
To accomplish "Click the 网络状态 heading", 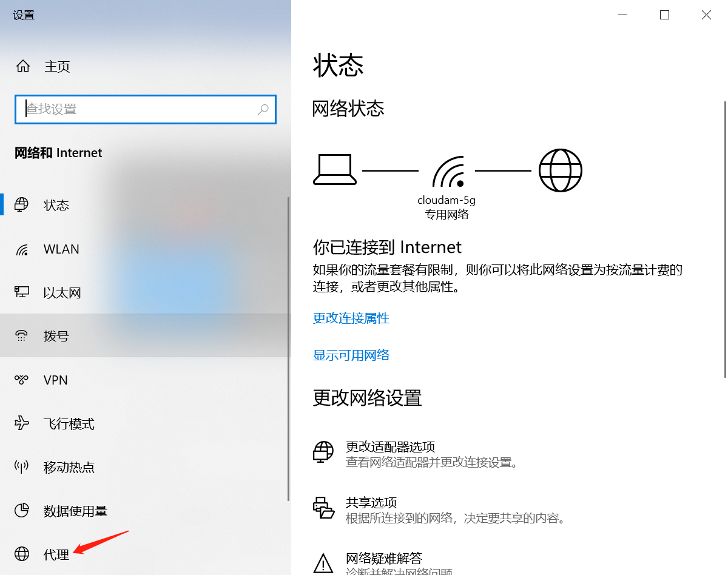I will [x=348, y=109].
